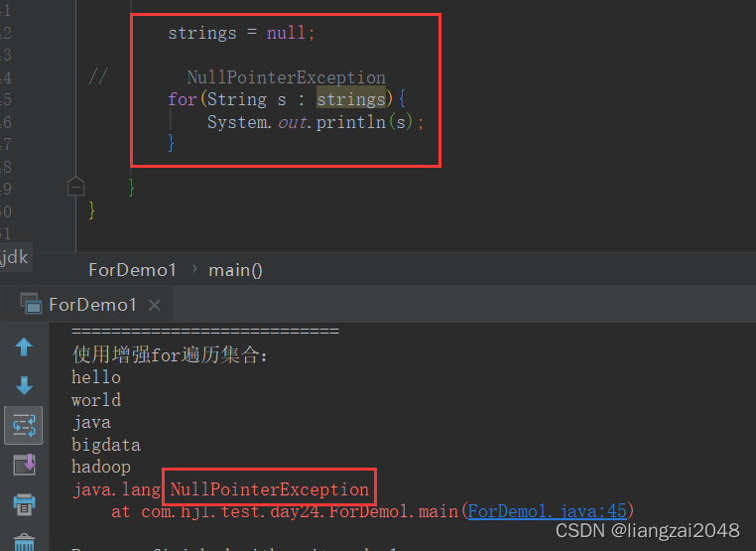Click the println call in editor

[x=351, y=121]
